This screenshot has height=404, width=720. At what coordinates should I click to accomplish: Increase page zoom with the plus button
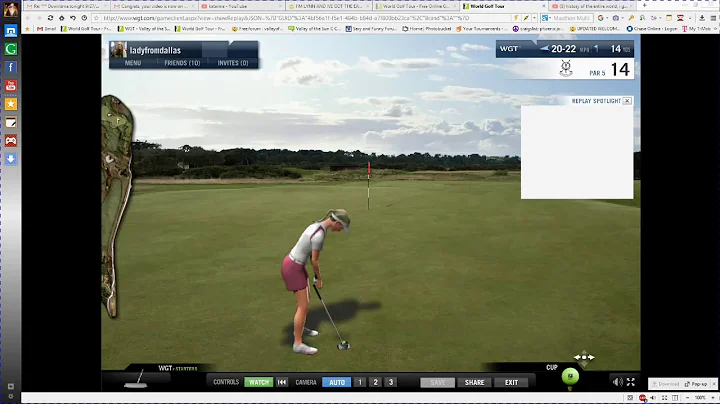coord(713,398)
